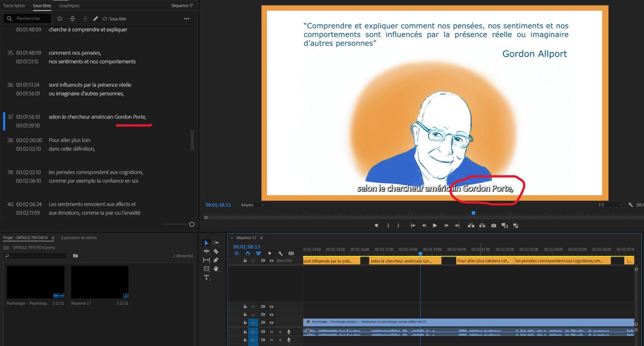Click the pencil edit icon in captions panel
Image resolution: width=644 pixels, height=346 pixels.
pos(96,19)
